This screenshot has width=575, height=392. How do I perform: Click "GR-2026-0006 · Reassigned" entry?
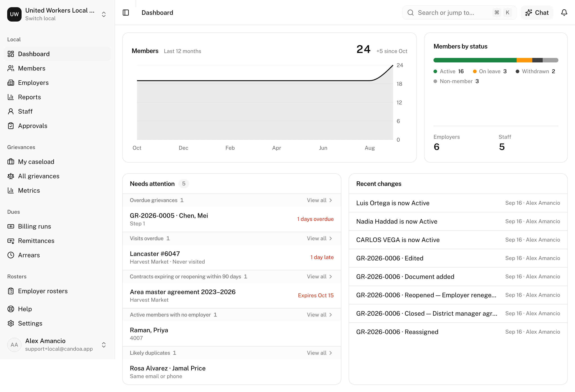point(458,332)
